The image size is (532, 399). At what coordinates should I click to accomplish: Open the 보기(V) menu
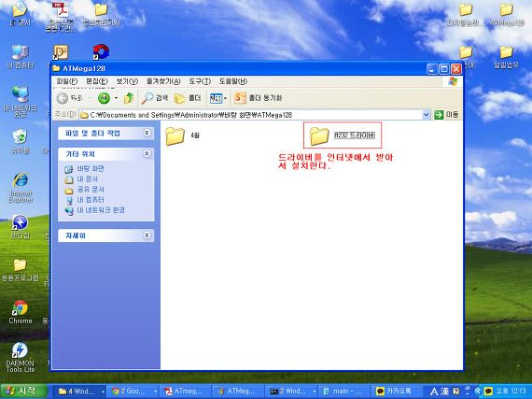click(127, 81)
